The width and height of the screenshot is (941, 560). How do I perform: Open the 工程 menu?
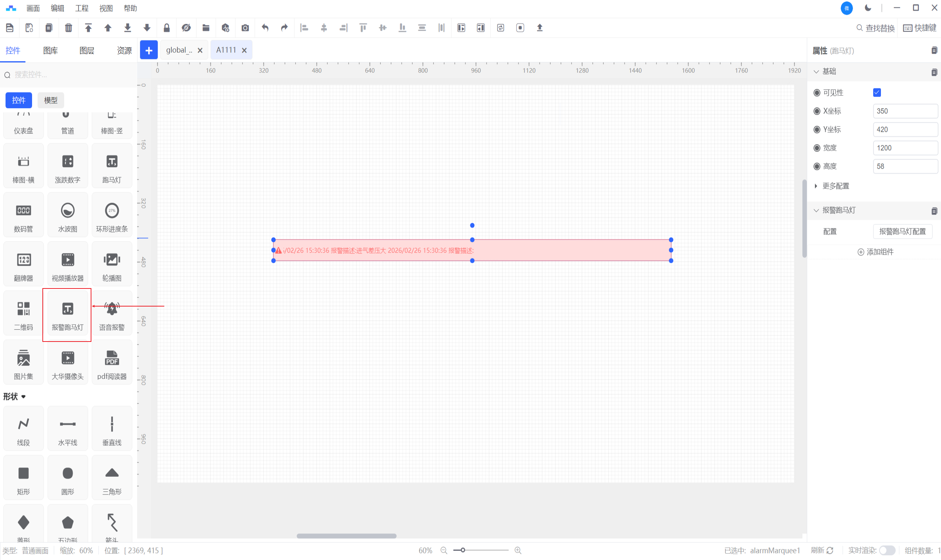pyautogui.click(x=81, y=8)
